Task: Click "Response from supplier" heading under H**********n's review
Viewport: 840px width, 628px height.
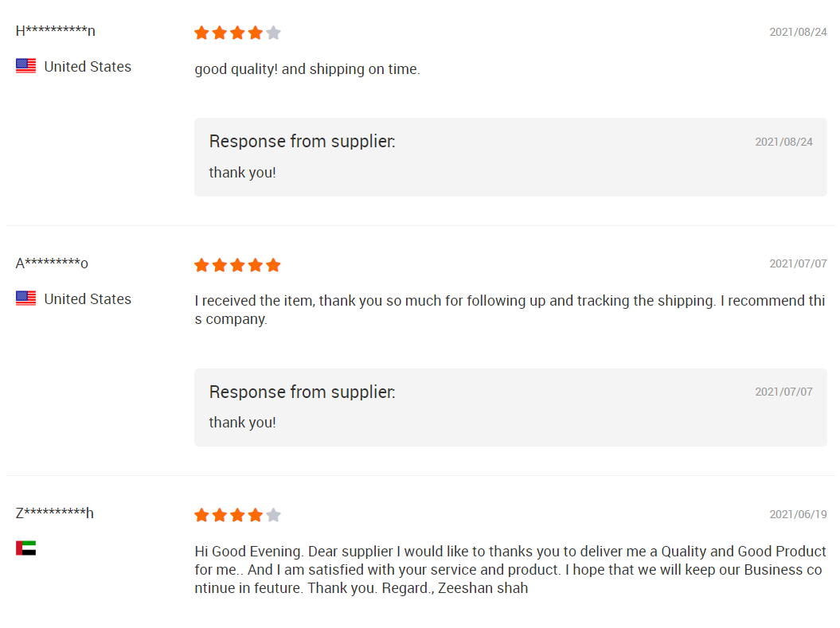Action: click(x=302, y=142)
